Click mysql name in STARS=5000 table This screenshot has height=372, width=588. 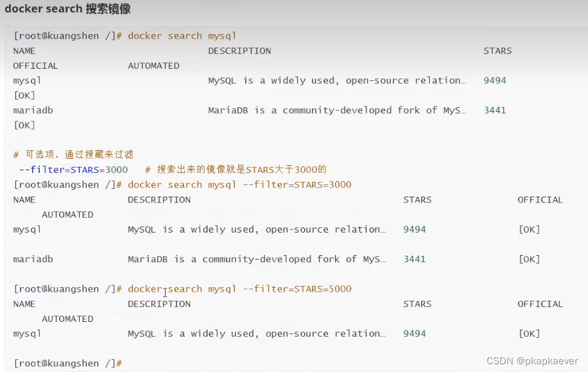tap(27, 334)
